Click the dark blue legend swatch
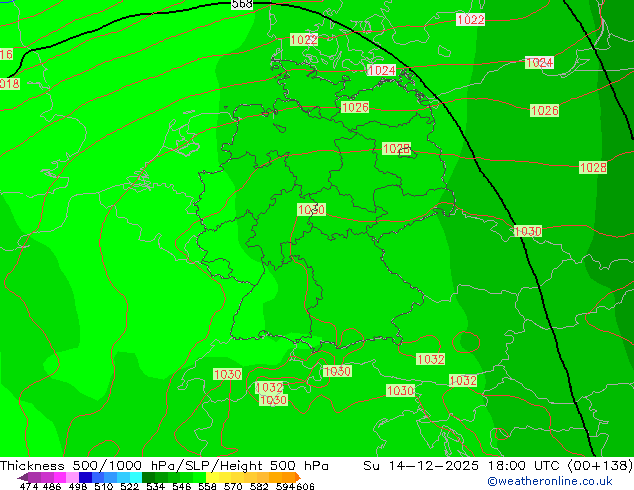This screenshot has width=634, height=490. tap(85, 477)
